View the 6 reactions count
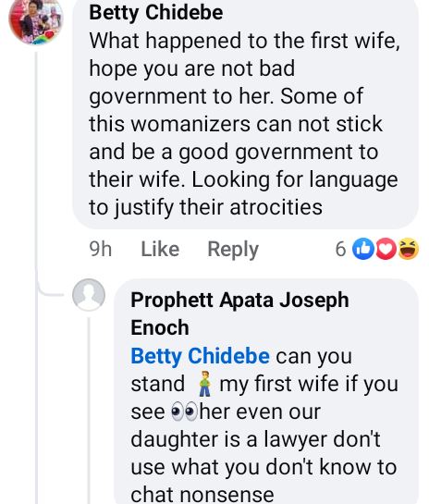The height and width of the screenshot is (504, 429). (340, 249)
